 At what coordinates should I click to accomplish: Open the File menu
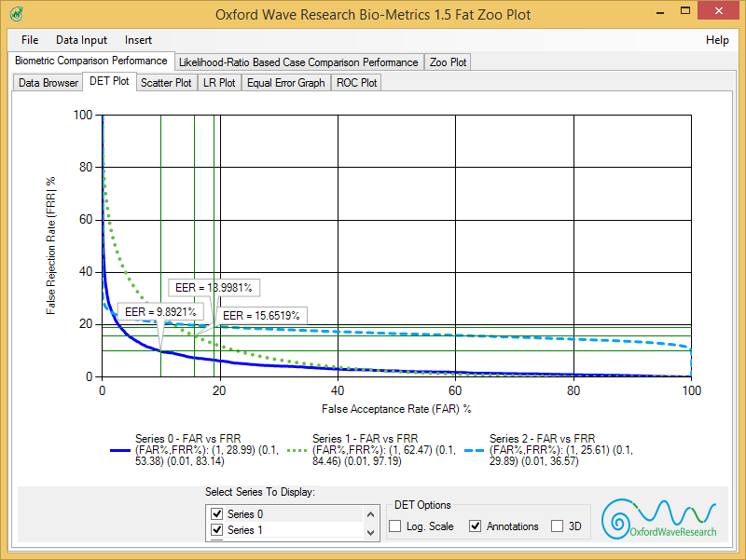click(30, 40)
